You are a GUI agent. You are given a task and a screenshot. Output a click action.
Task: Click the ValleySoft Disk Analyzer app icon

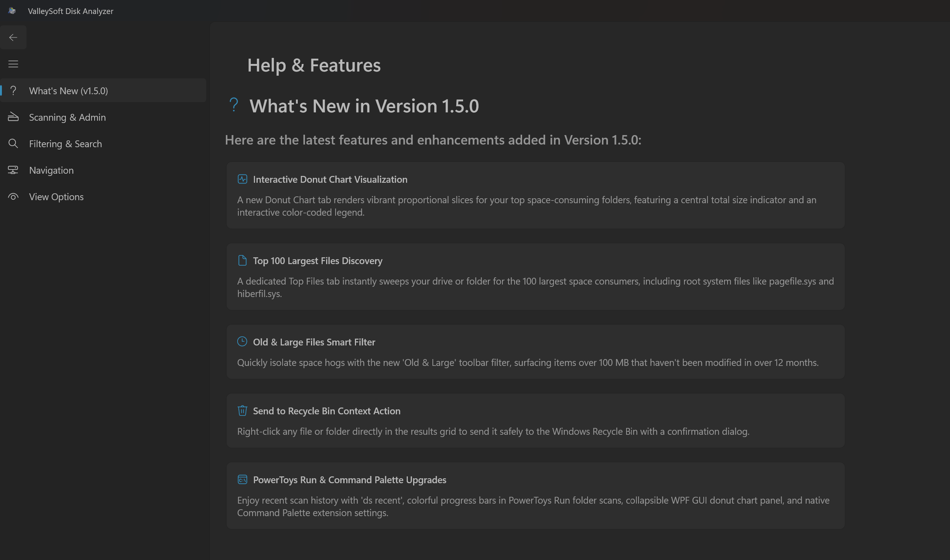[x=12, y=11]
